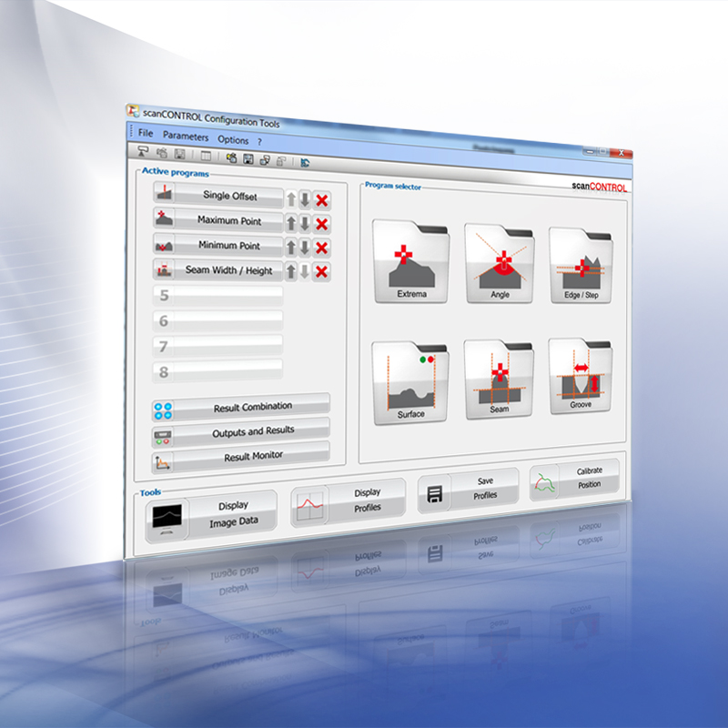Click the Result Combination button

241,408
